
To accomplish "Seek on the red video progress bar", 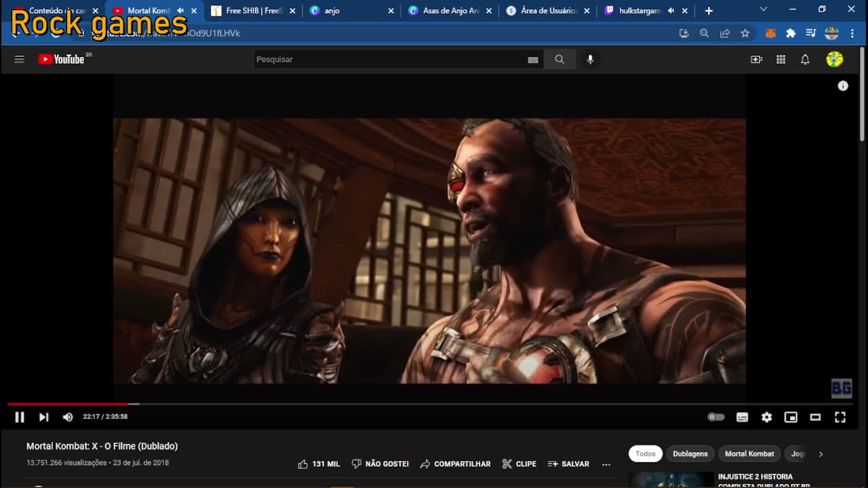I will click(x=429, y=404).
